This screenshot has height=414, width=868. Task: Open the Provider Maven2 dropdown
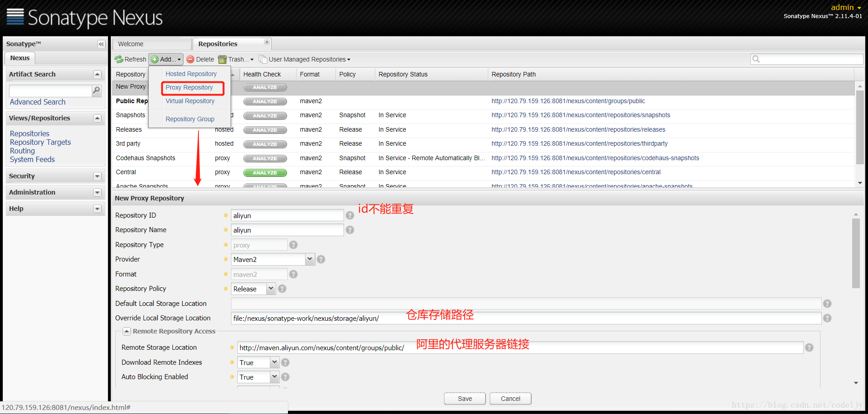tap(310, 259)
